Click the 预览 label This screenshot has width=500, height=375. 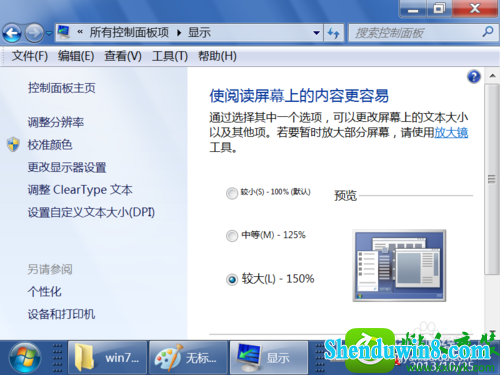point(345,195)
